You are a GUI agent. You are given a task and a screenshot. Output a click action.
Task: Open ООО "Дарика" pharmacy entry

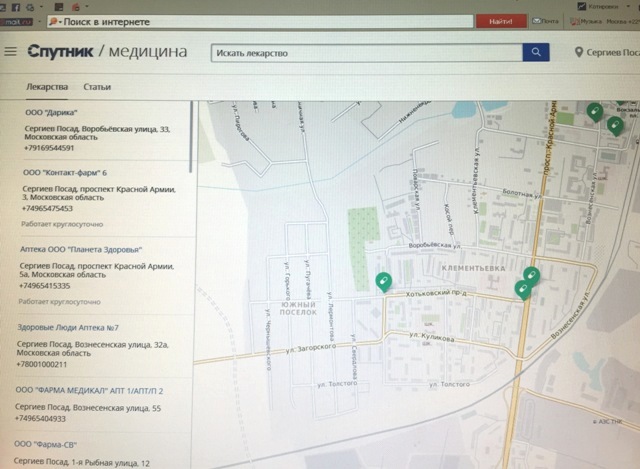51,112
